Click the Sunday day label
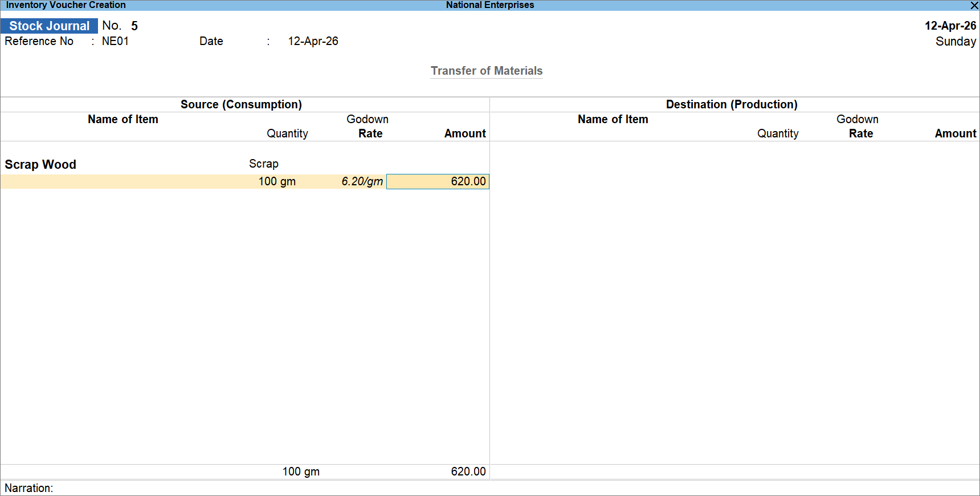Screen dimensions: 980x496 click(955, 41)
